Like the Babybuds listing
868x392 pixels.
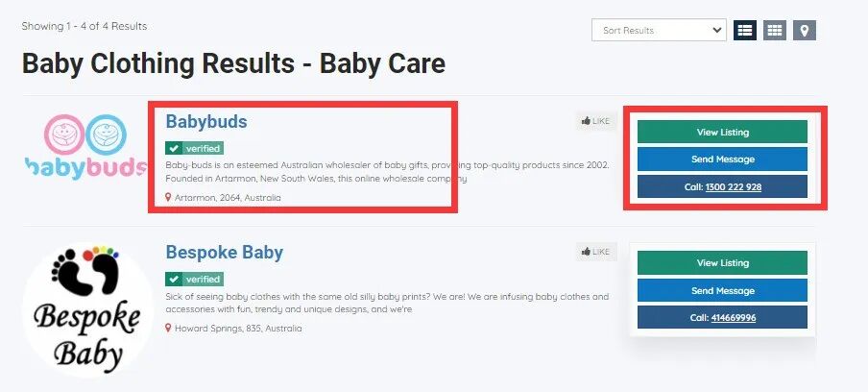tap(595, 121)
